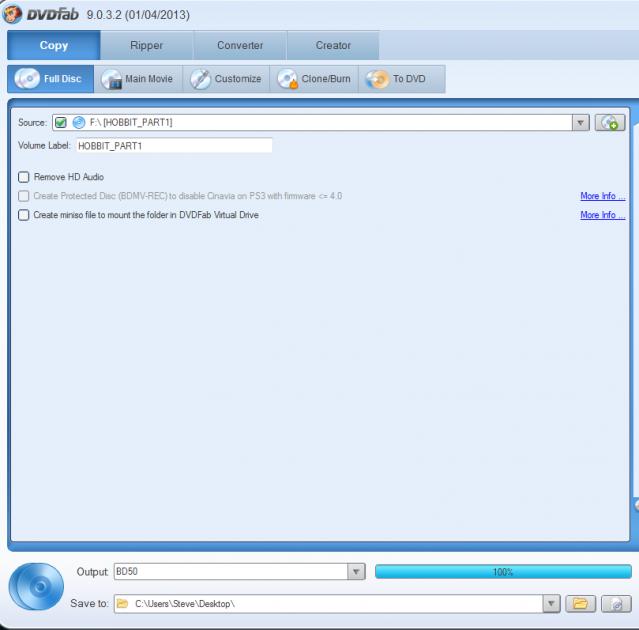Tick the Create Protected Disc checkbox
Screen dimensions: 639x630
pyautogui.click(x=24, y=196)
